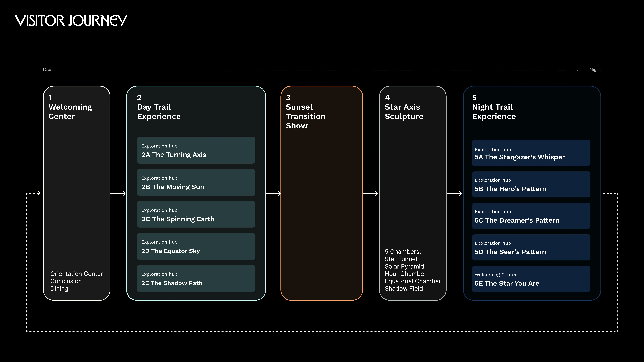Open the 2C The Spinning Earth hub
The width and height of the screenshot is (644, 362).
(x=196, y=214)
